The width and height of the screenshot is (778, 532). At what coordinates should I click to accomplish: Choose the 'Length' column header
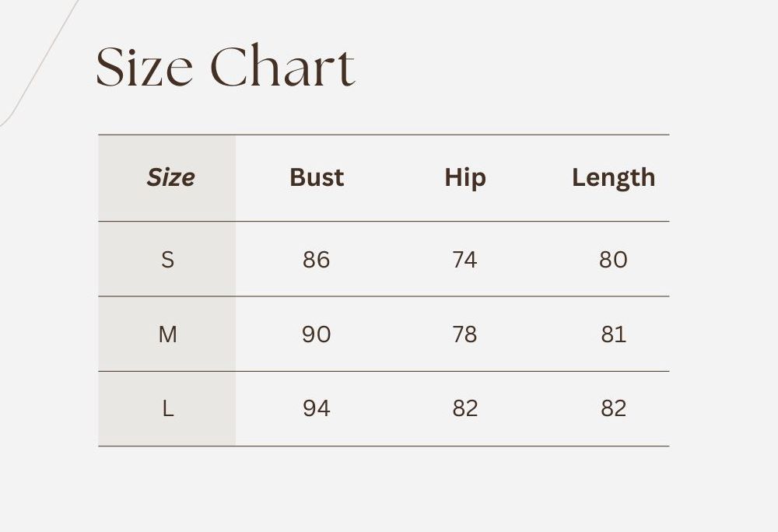(613, 177)
